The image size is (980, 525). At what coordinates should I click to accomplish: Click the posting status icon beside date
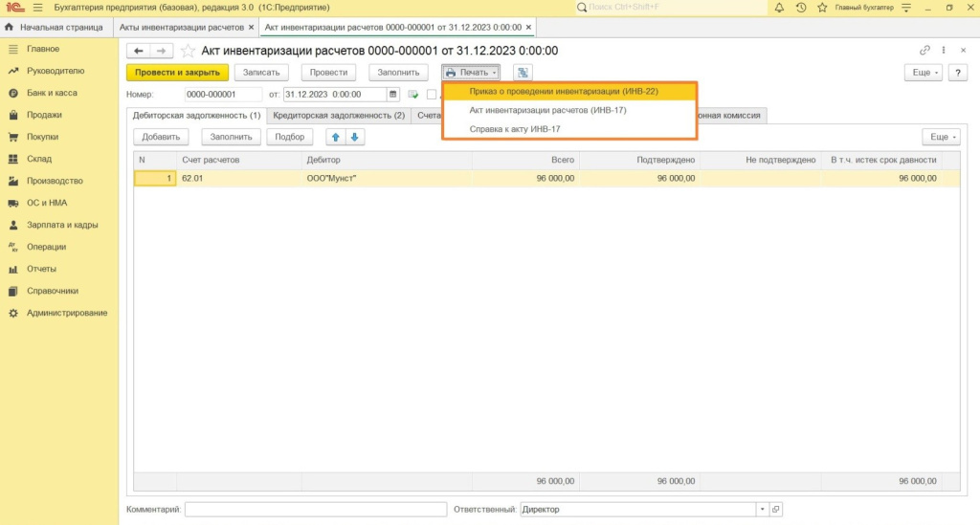(413, 95)
